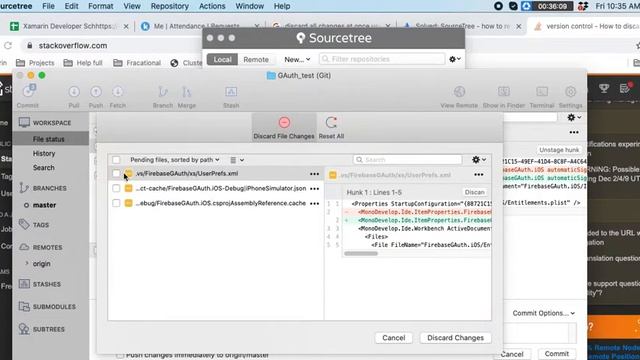The height and width of the screenshot is (360, 640).
Task: Open the gear dropdown beside dialog search
Action: click(x=479, y=160)
